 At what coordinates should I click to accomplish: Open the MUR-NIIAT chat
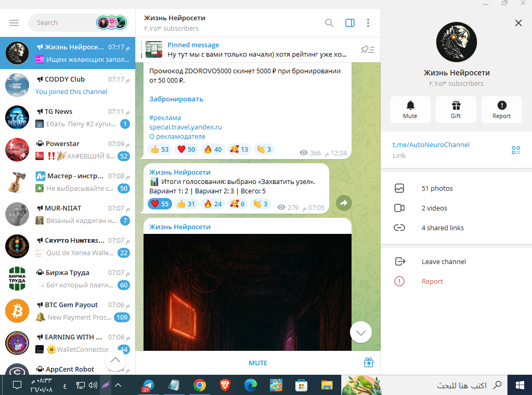click(68, 214)
